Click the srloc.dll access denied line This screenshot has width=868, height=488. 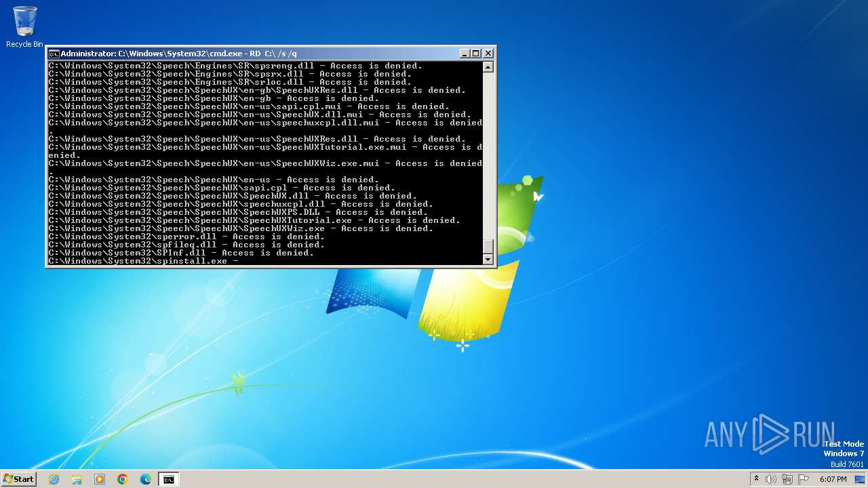pyautogui.click(x=230, y=82)
